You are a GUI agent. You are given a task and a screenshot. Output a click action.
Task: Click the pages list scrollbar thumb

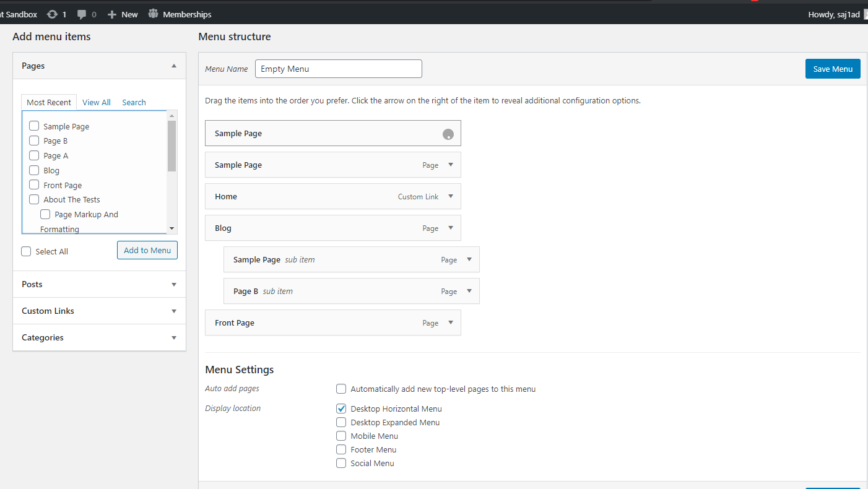tap(171, 146)
